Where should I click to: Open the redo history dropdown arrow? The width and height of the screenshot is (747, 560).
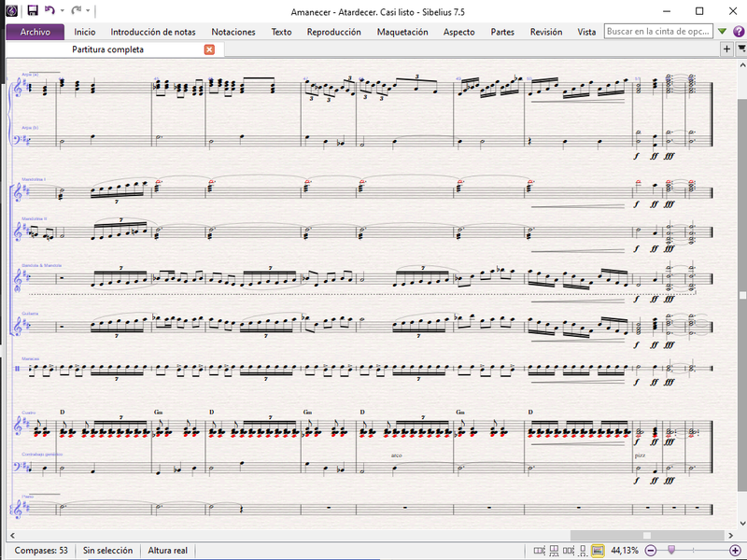pyautogui.click(x=88, y=10)
